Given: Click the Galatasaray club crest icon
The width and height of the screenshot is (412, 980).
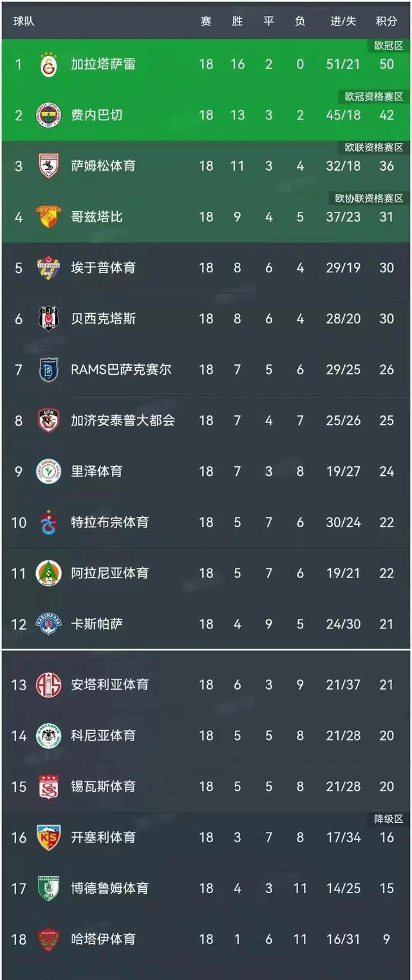Looking at the screenshot, I should pyautogui.click(x=48, y=64).
